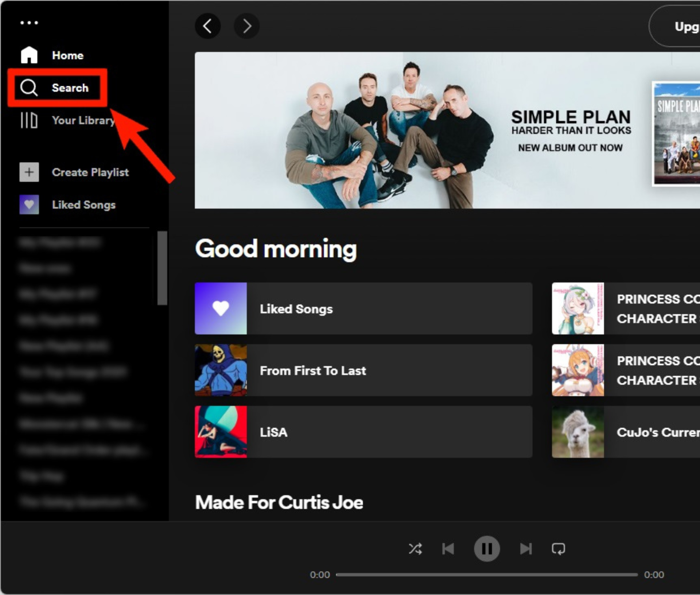Open the three-dots app menu
700x595 pixels.
(x=29, y=23)
